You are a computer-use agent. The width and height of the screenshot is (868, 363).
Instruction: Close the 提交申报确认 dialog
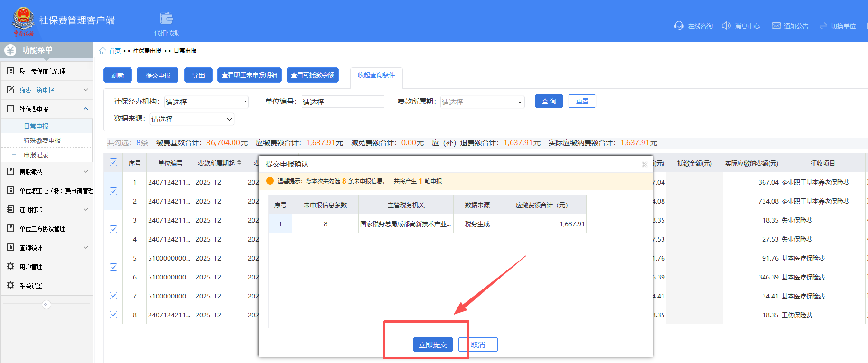644,164
